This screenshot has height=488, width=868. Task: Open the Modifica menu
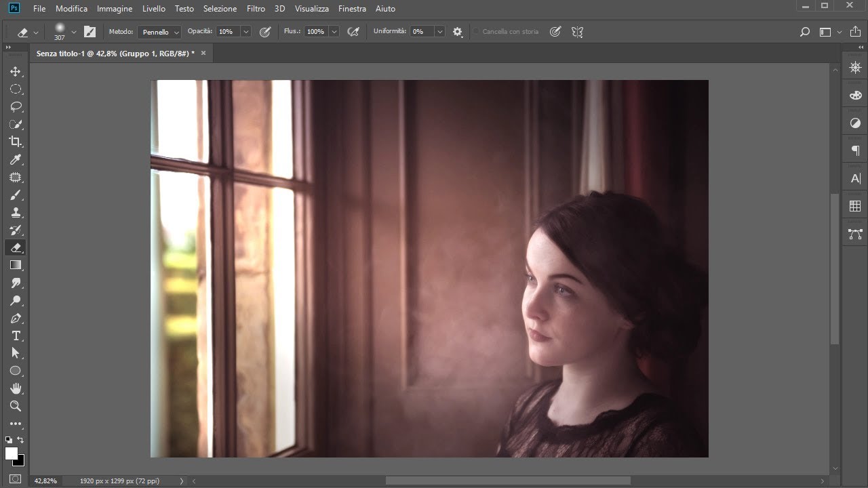pos(72,9)
